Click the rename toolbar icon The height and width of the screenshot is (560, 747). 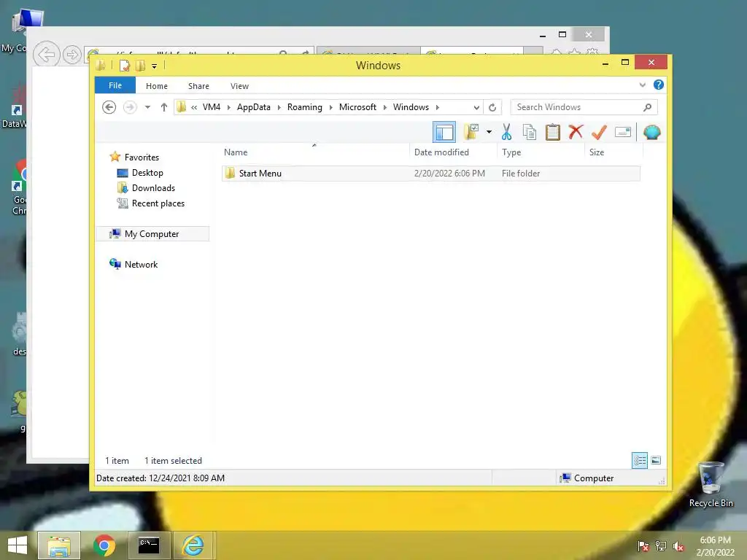tap(623, 132)
